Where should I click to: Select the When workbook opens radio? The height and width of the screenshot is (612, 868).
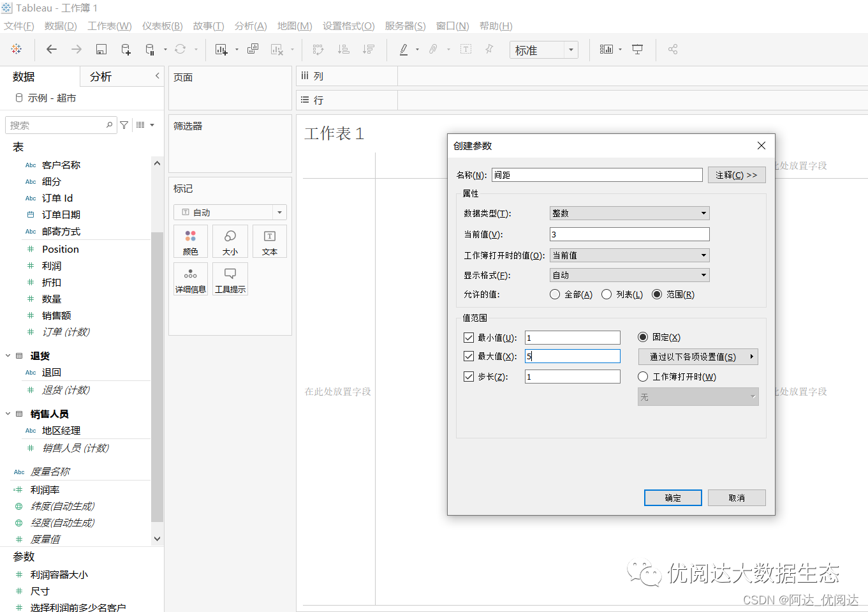[643, 377]
